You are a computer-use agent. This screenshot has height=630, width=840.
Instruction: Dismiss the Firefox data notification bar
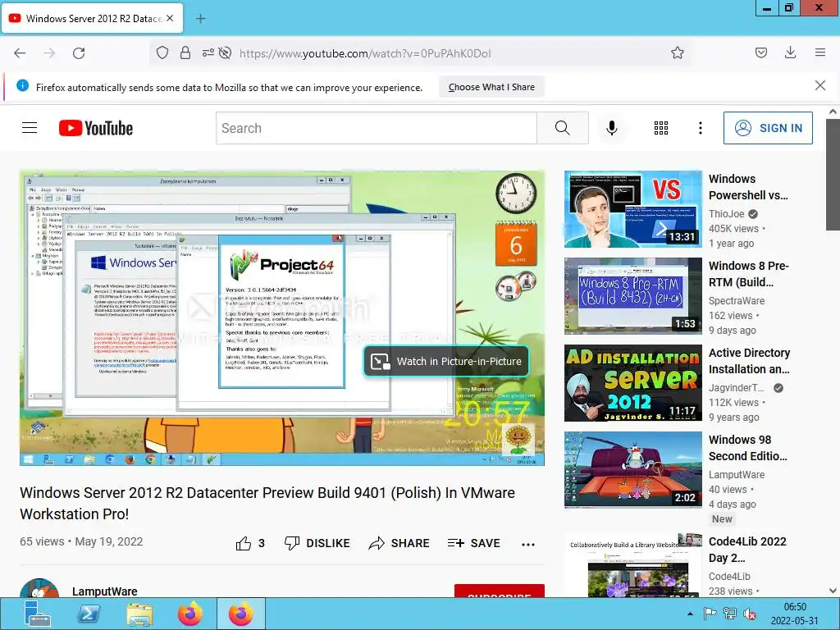click(x=819, y=85)
